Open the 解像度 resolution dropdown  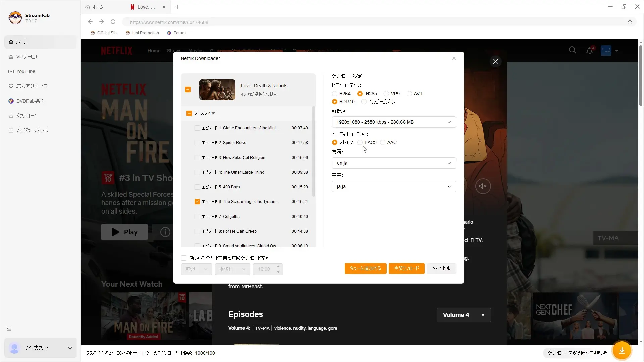[394, 122]
